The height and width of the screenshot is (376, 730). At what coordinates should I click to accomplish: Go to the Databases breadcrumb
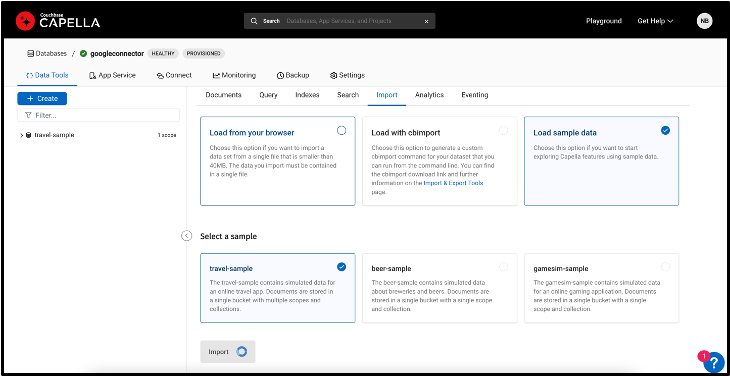click(x=47, y=54)
